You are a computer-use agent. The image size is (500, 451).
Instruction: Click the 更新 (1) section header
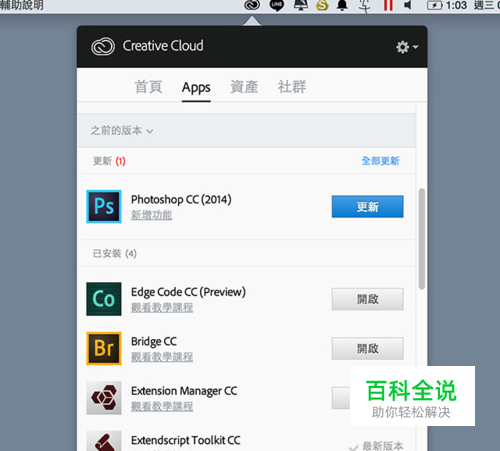click(x=109, y=161)
